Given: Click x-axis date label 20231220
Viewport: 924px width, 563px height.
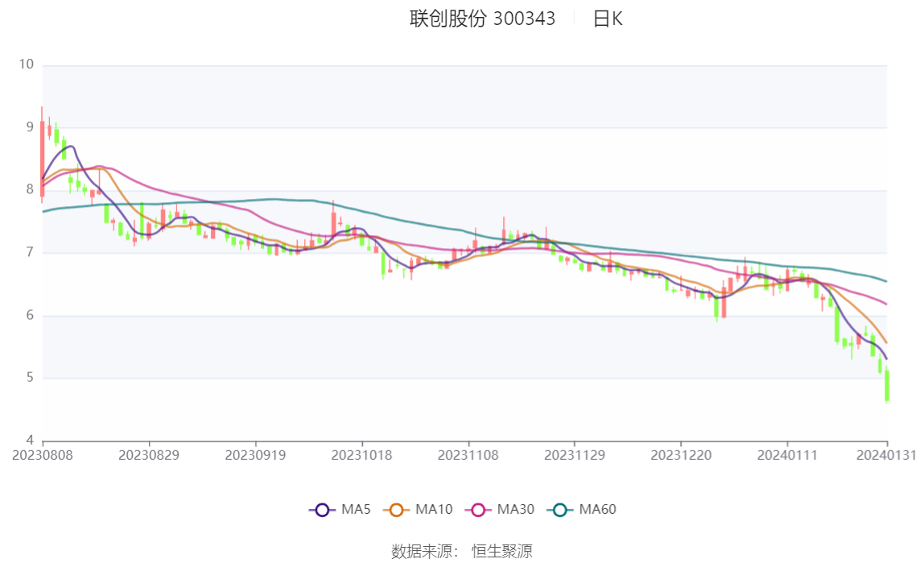Looking at the screenshot, I should point(681,455).
